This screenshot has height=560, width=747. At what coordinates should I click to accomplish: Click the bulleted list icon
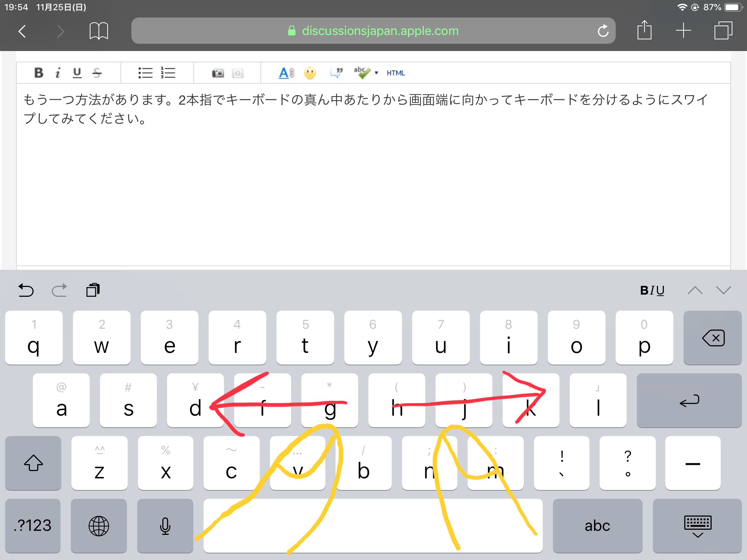pyautogui.click(x=145, y=73)
